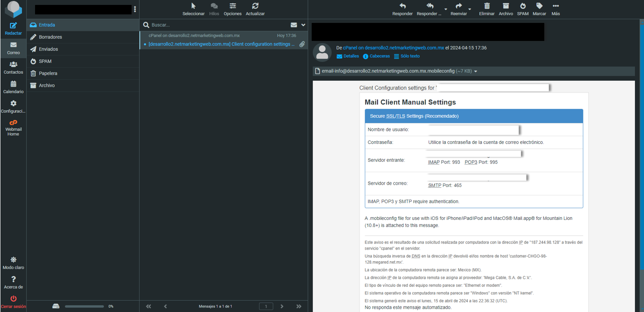Toggle Sólo texto plain text view
The image size is (644, 312).
click(x=407, y=56)
